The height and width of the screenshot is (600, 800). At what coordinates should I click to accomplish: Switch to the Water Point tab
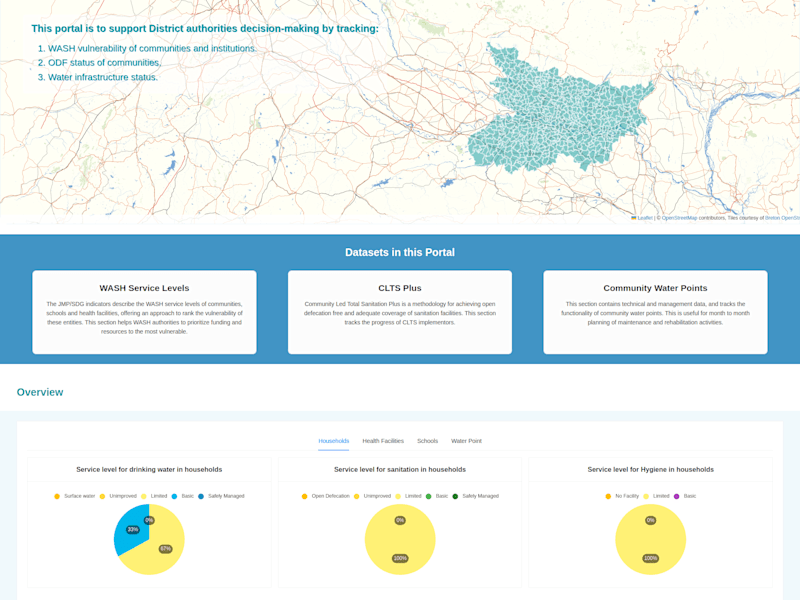[466, 441]
